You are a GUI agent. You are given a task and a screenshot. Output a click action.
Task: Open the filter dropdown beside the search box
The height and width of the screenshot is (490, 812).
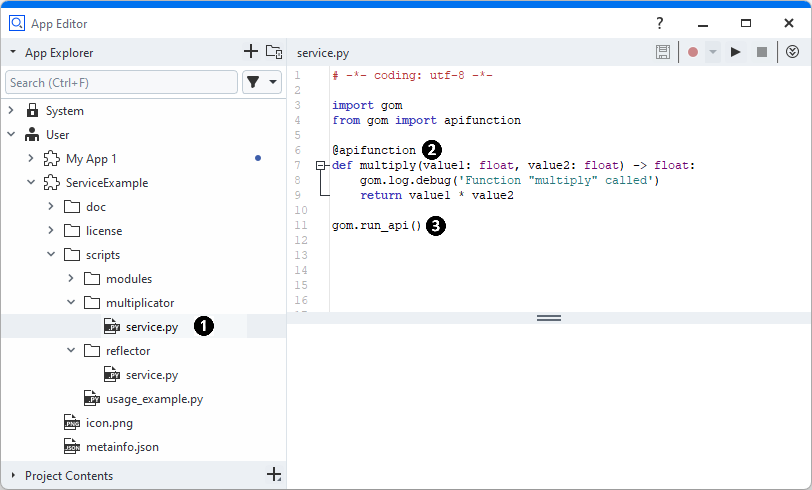(x=262, y=82)
